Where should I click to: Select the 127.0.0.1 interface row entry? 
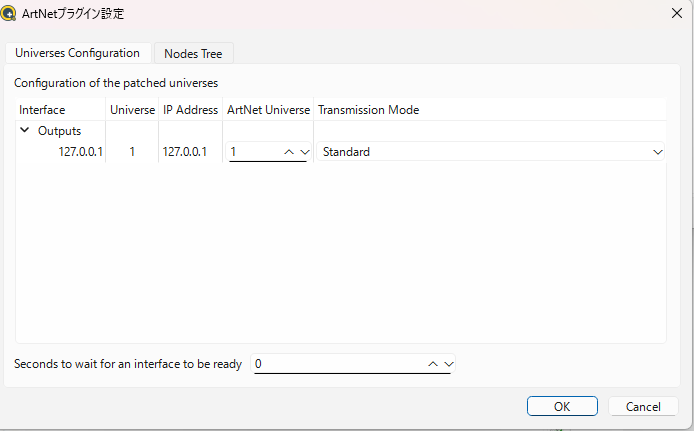[81, 152]
